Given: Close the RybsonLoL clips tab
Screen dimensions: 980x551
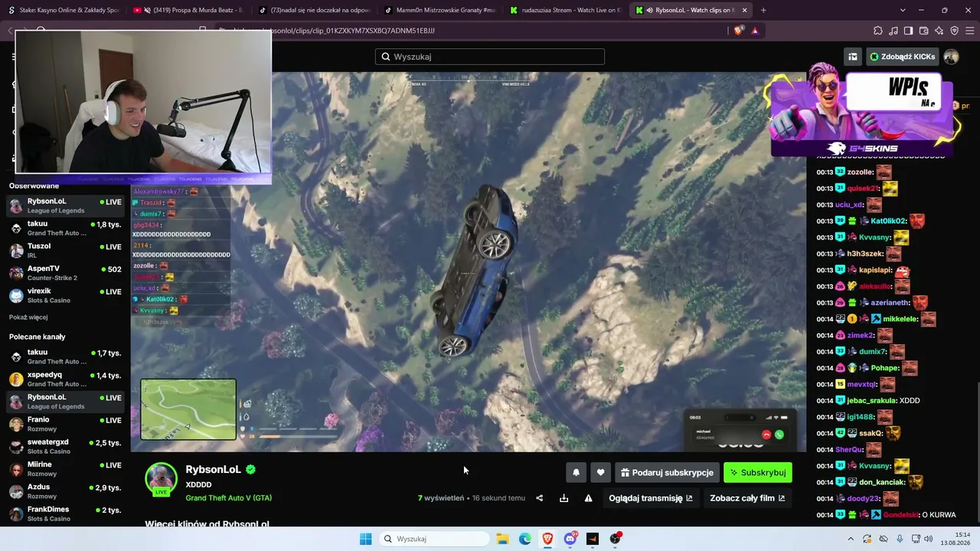Looking at the screenshot, I should pyautogui.click(x=744, y=10).
